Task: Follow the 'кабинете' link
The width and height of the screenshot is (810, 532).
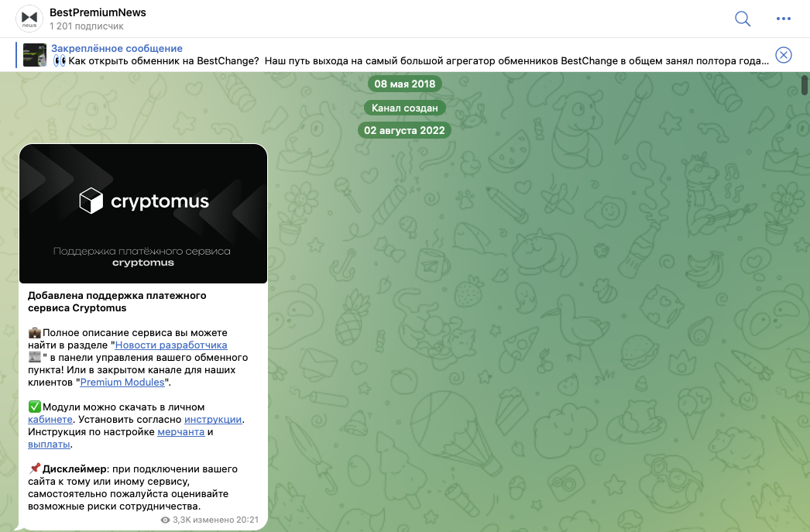Action: pos(50,420)
